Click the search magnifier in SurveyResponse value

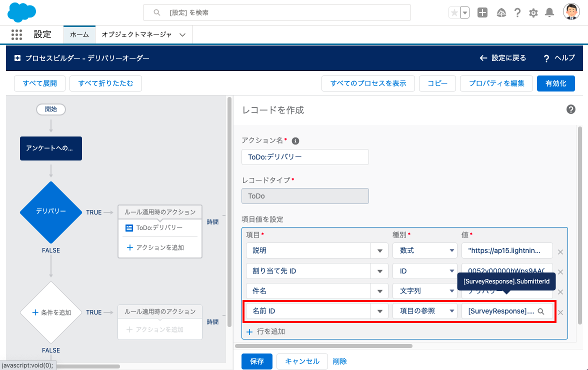coord(541,311)
